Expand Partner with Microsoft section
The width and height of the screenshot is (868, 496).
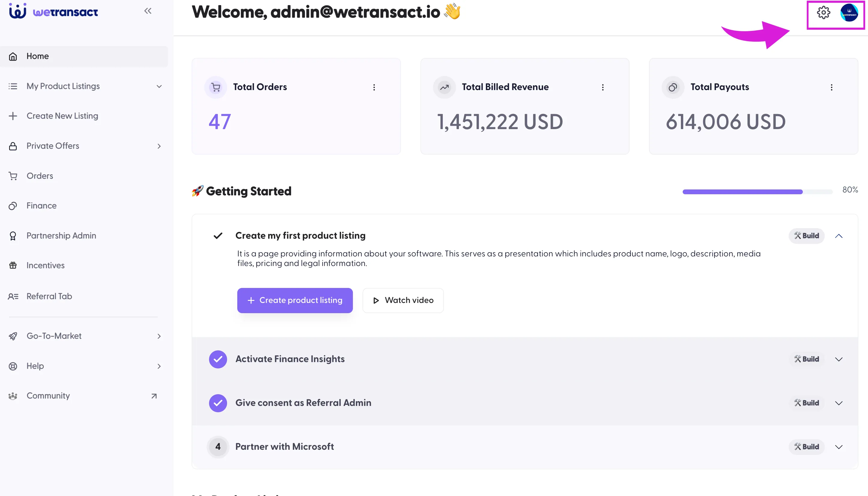(839, 446)
